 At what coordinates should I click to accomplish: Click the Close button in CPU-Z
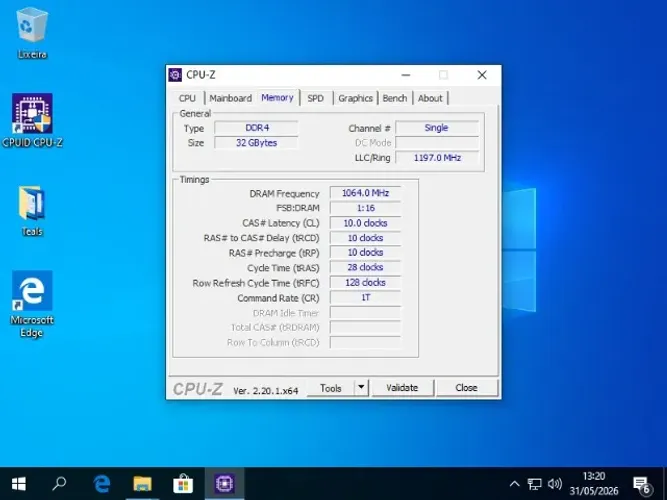466,388
